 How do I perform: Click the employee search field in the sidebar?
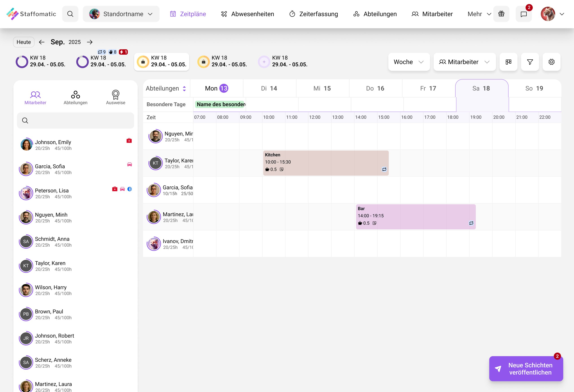75,120
